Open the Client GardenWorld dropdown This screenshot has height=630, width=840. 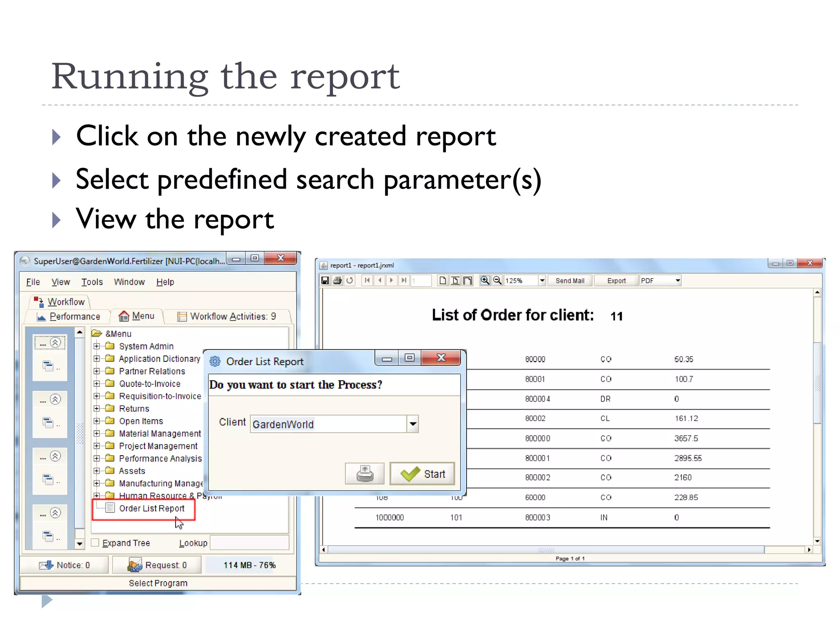pyautogui.click(x=413, y=424)
